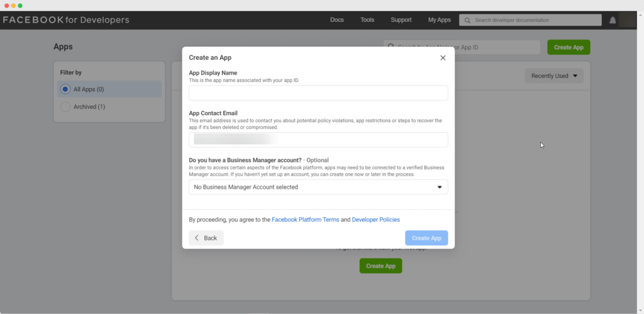644x314 pixels.
Task: Open the Developer Policies link
Action: click(376, 220)
